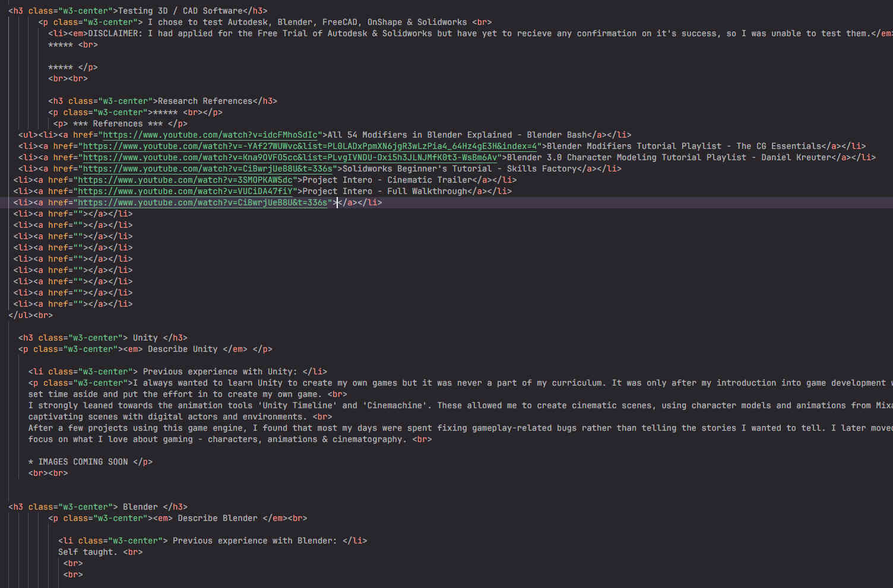This screenshot has height=588, width=893.
Task: Click "Blender 3.0 Character Modeling Tutorial Playlist" text
Action: [x=626, y=157]
